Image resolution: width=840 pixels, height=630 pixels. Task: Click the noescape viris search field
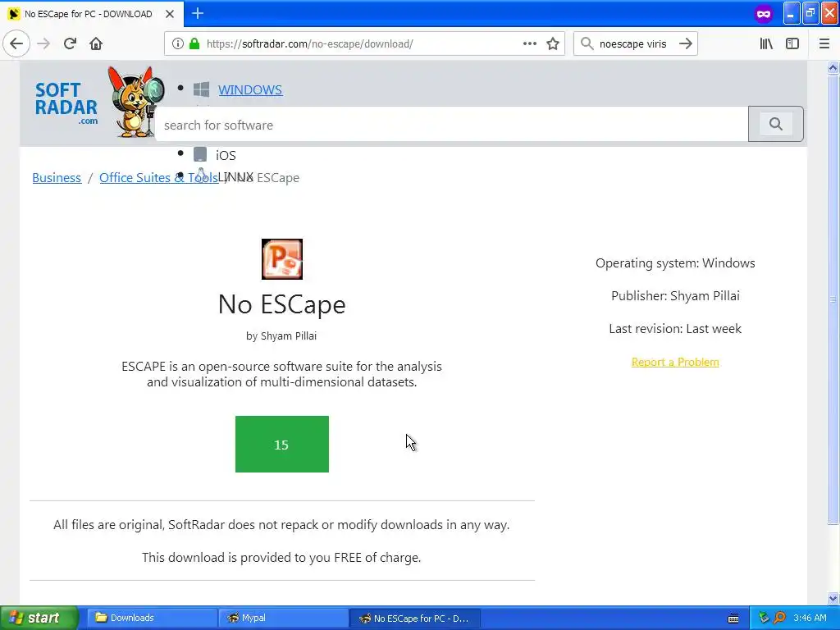[x=632, y=44]
